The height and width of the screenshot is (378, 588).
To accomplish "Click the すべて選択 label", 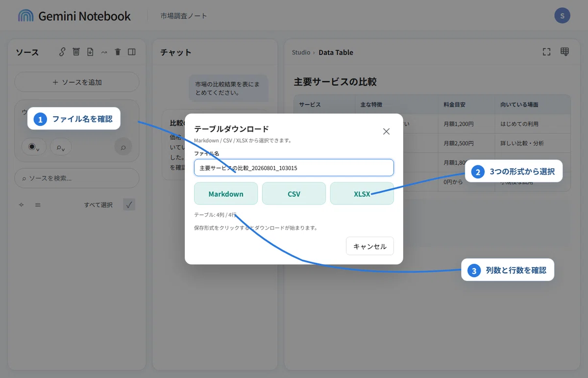I will pos(98,205).
